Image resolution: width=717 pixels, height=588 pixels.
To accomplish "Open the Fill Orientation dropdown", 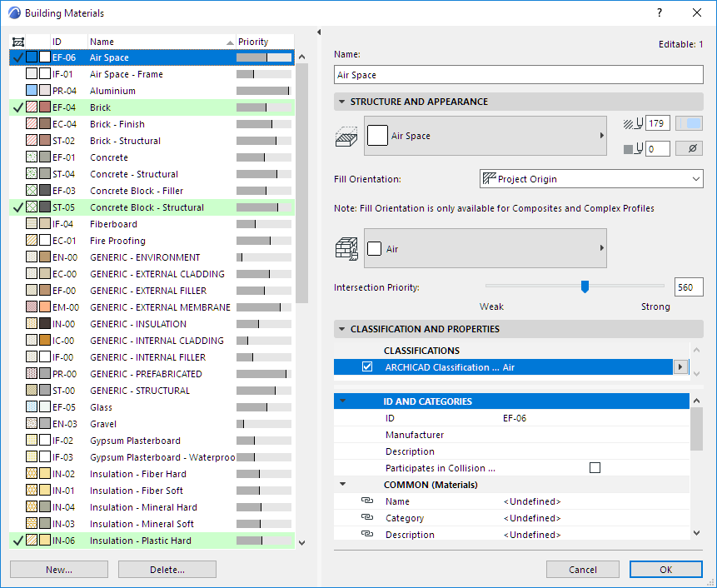I will coord(591,179).
